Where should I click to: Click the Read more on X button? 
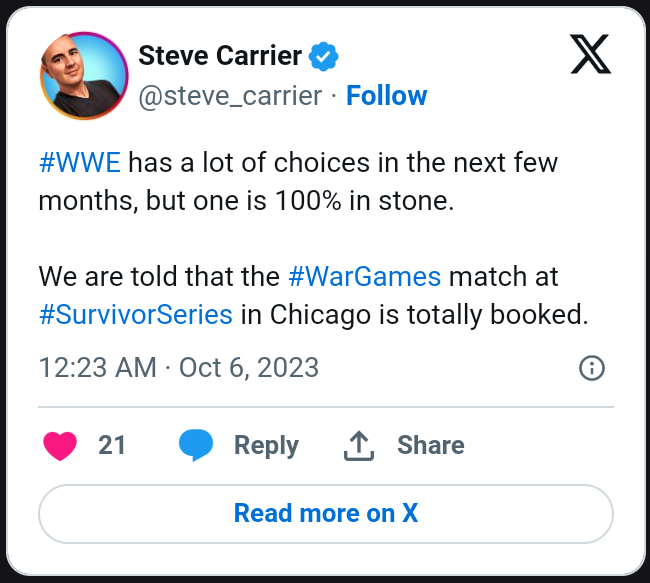(326, 514)
